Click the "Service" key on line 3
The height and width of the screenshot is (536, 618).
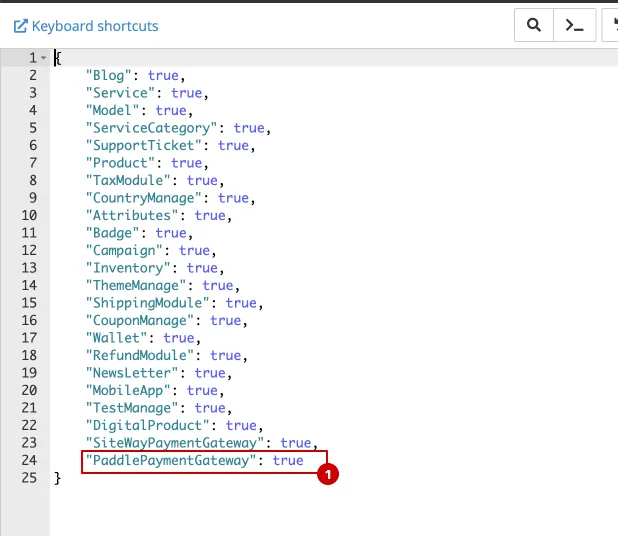pos(121,93)
